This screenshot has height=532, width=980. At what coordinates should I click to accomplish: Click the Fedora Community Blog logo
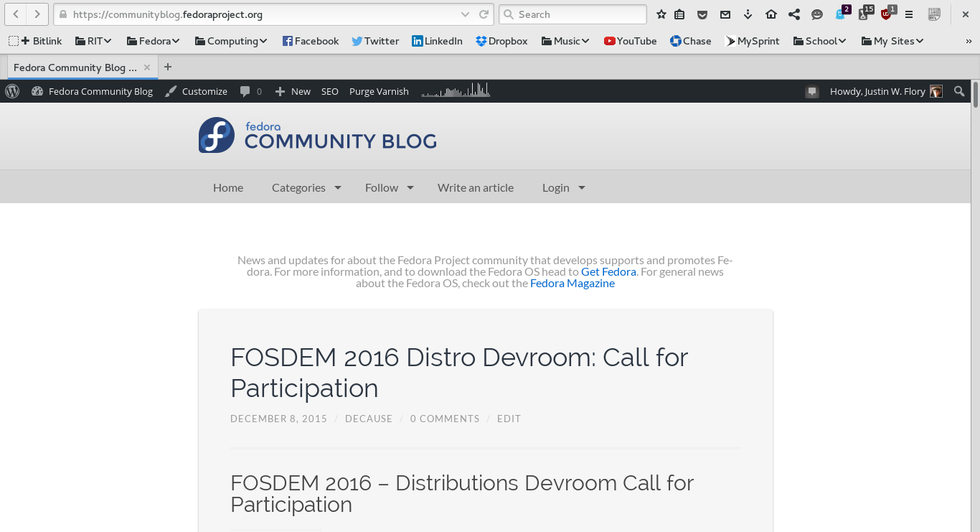317,135
